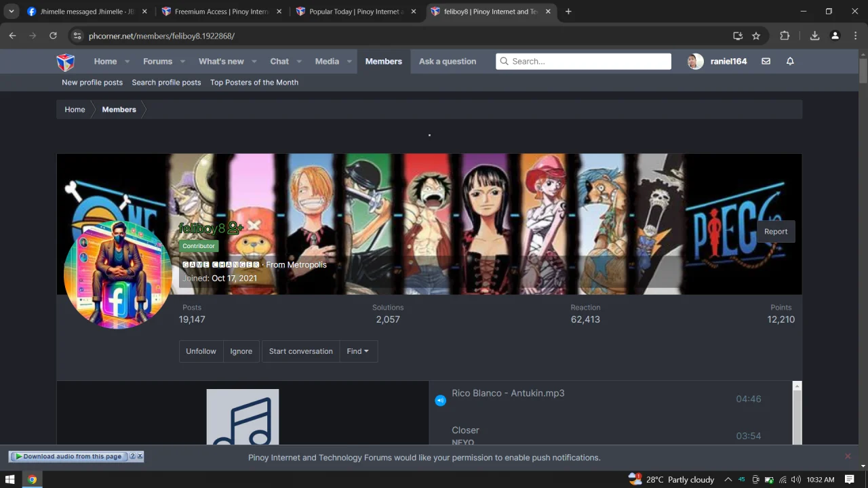Dismiss the push notification banner

[848, 456]
